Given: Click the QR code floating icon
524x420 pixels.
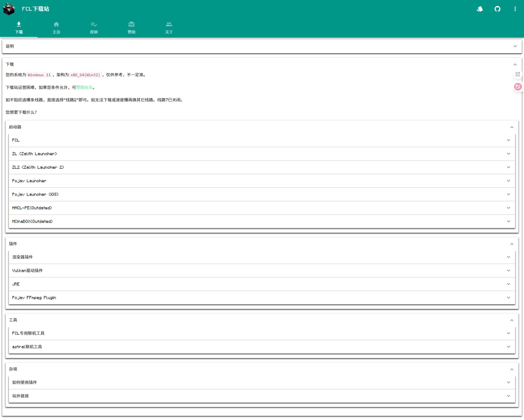Looking at the screenshot, I should 518,74.
